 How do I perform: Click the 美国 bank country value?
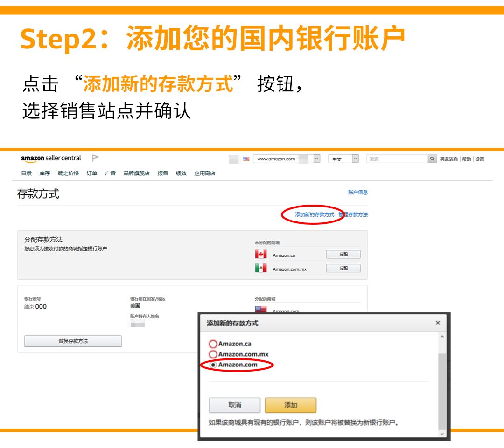pos(135,306)
